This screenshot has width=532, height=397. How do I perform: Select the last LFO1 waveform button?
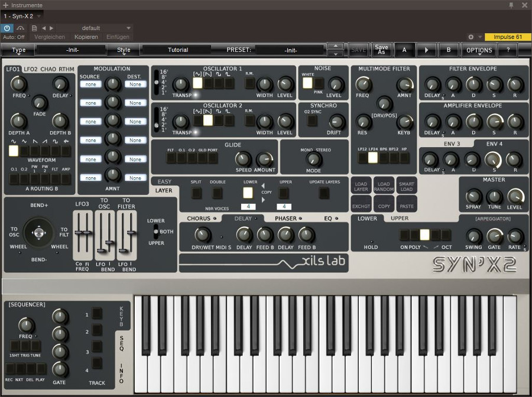pos(66,151)
